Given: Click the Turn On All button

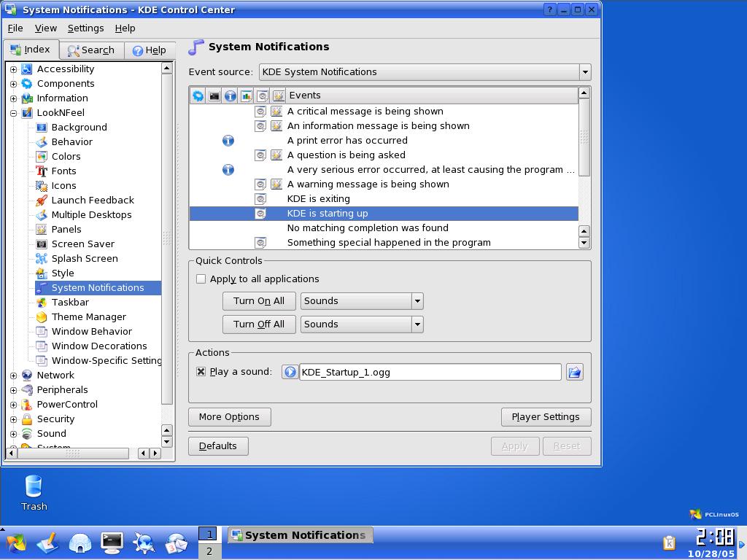Looking at the screenshot, I should tap(259, 301).
